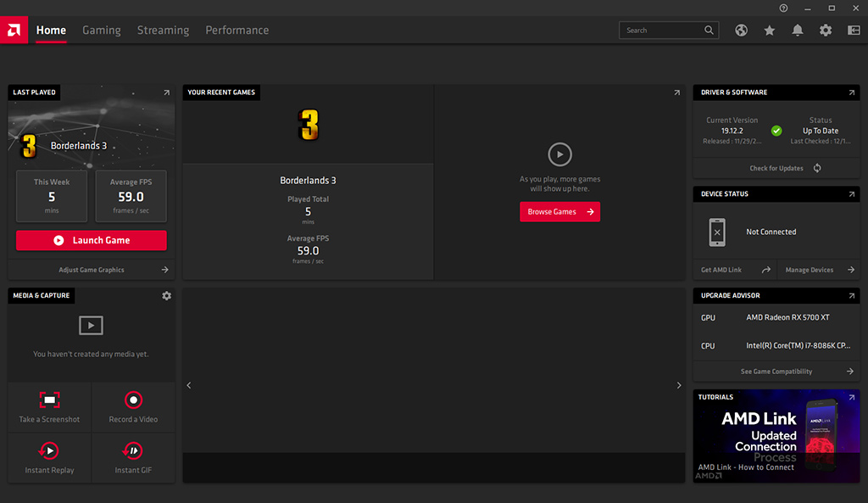Click the AMD Radeon RX 5700 XT text
The image size is (868, 503).
[787, 317]
